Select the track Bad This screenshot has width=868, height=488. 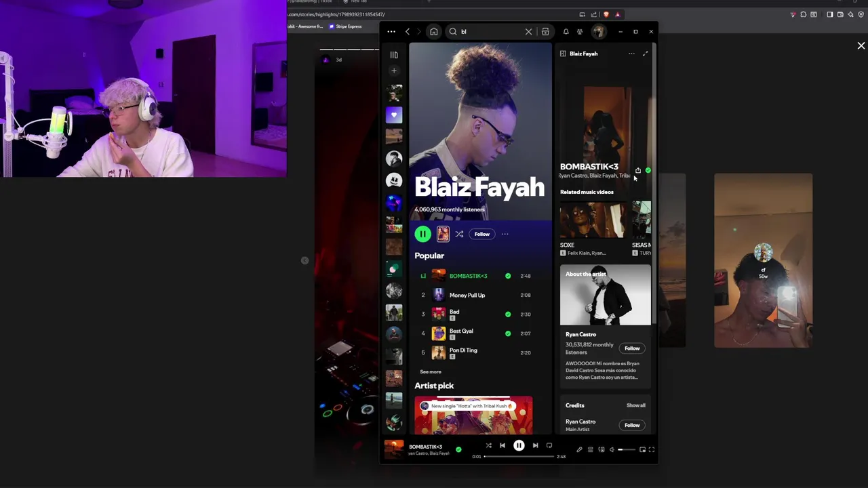(454, 312)
